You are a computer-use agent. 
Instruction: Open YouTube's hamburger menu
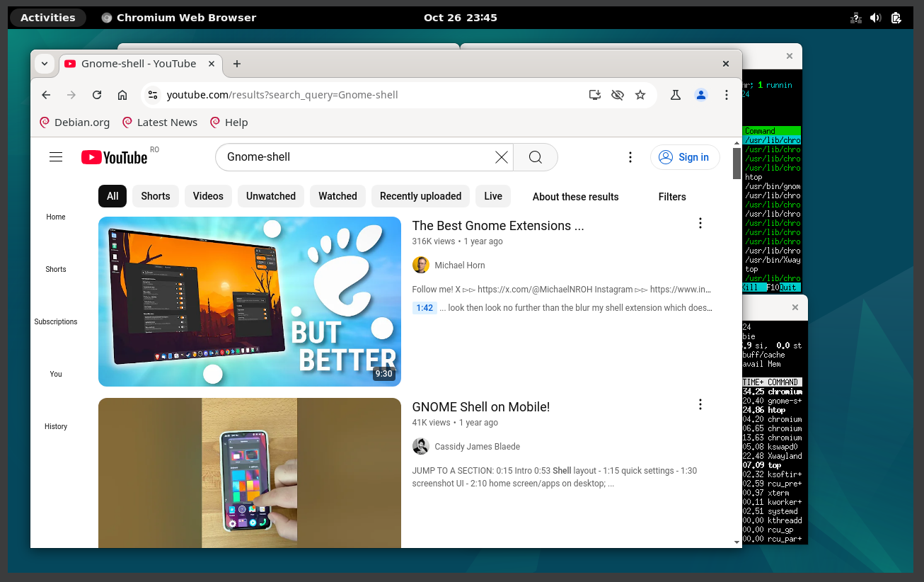click(56, 156)
